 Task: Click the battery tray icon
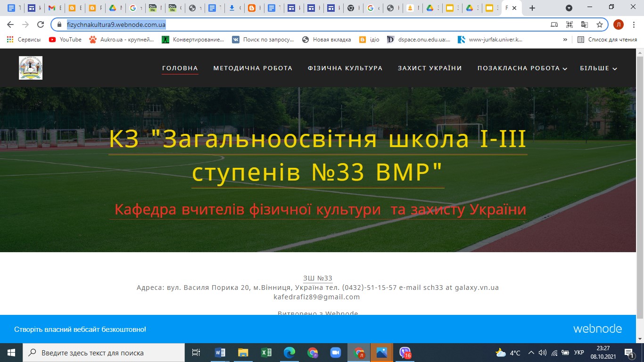(x=565, y=353)
